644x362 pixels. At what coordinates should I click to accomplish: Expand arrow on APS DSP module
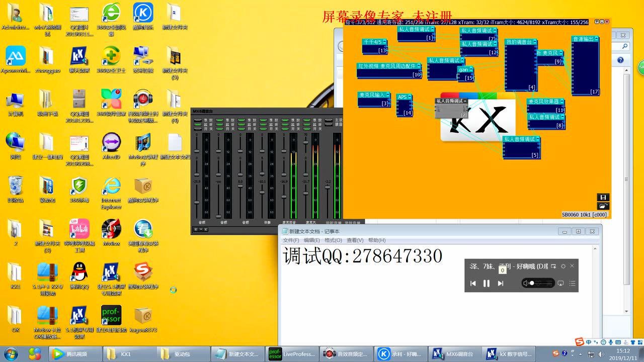(x=410, y=97)
